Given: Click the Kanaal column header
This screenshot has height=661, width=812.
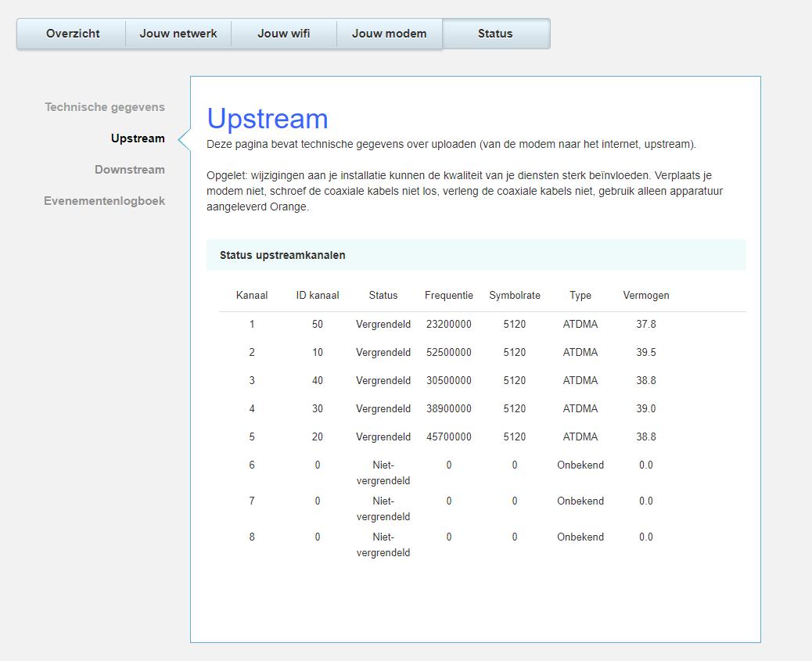Looking at the screenshot, I should tap(252, 296).
